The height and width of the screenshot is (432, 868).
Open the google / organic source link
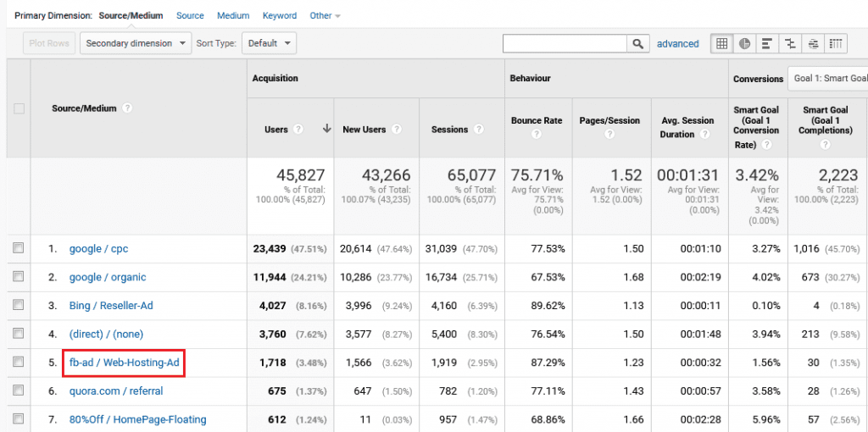pos(108,277)
